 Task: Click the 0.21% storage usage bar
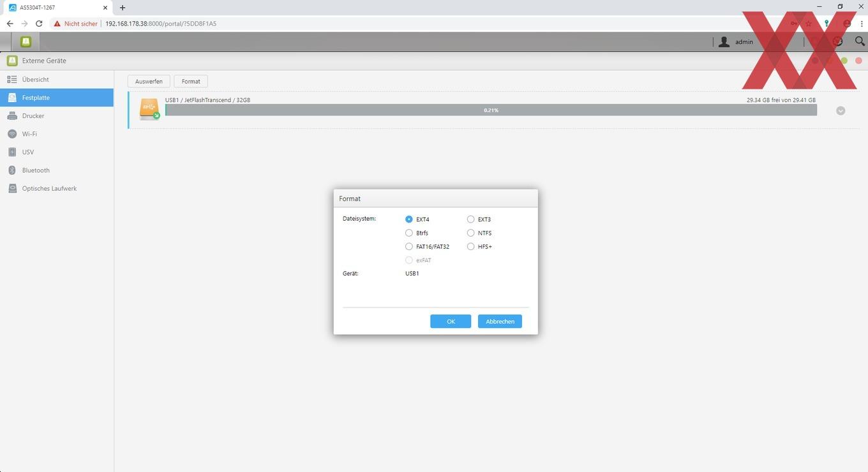pos(491,110)
